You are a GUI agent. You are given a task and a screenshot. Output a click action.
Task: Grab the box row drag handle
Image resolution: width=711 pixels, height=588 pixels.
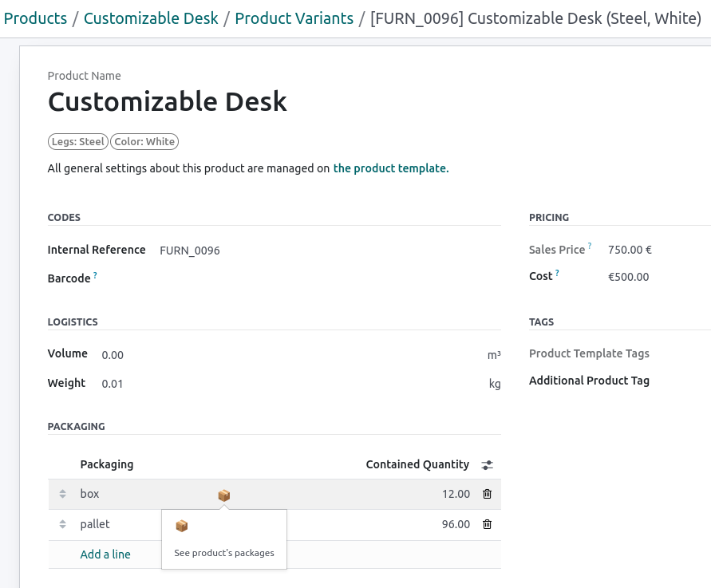(x=62, y=495)
